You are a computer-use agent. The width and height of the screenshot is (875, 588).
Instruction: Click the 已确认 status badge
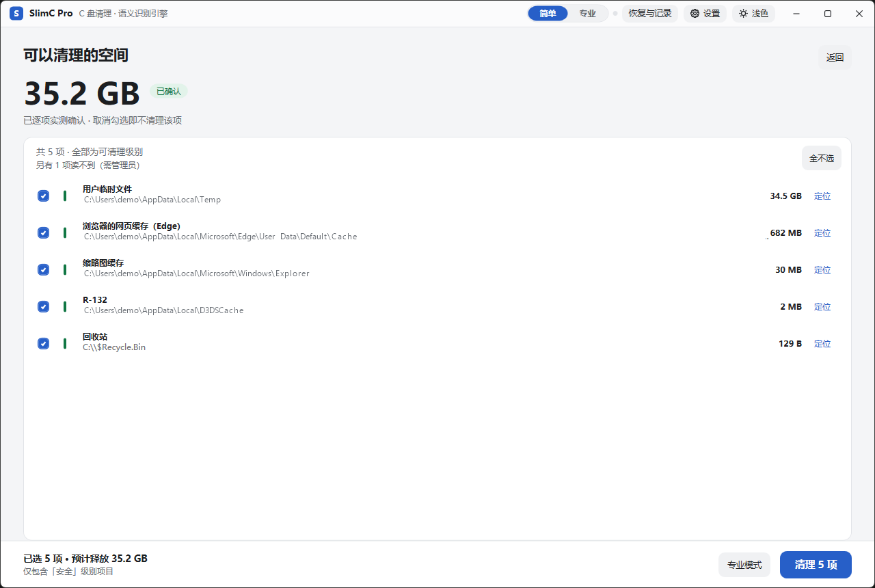point(169,91)
